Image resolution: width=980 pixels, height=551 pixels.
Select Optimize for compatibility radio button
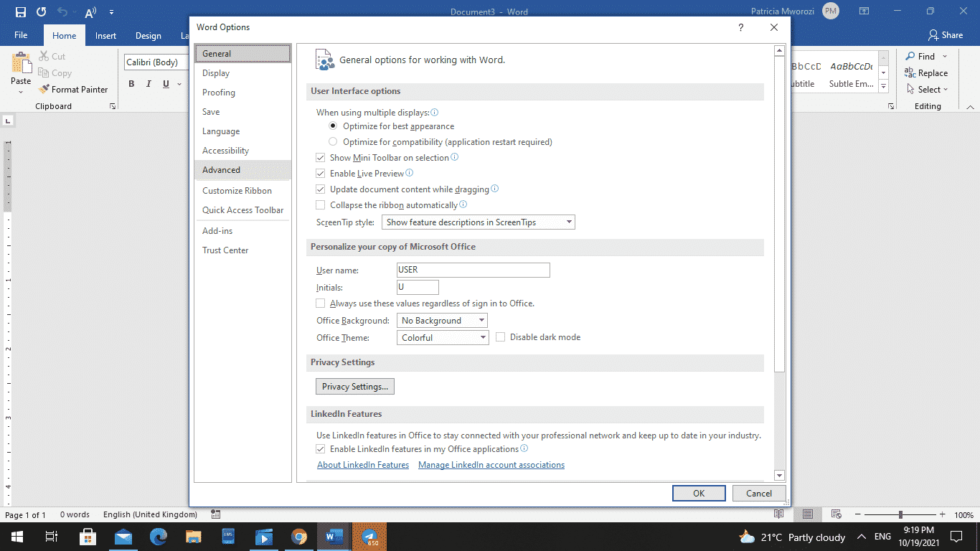pyautogui.click(x=333, y=141)
